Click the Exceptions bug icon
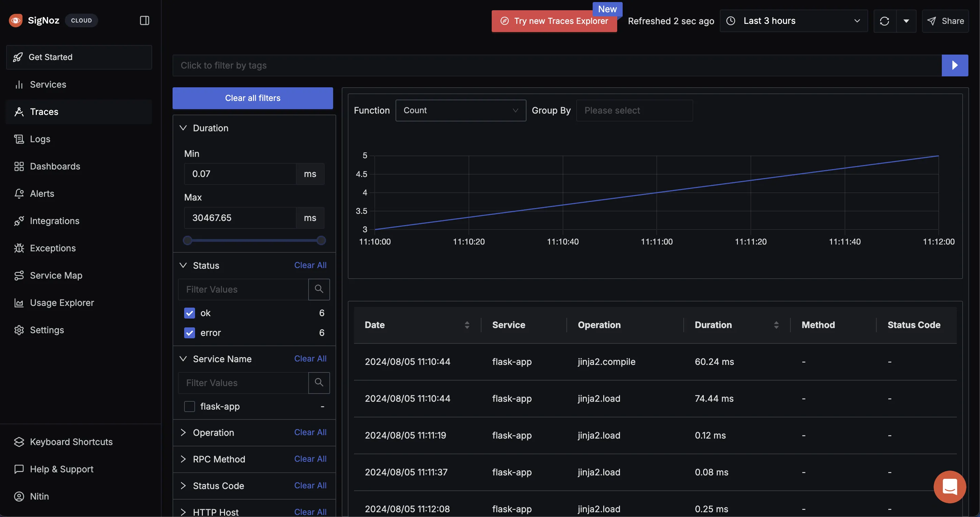Image resolution: width=980 pixels, height=517 pixels. [19, 248]
